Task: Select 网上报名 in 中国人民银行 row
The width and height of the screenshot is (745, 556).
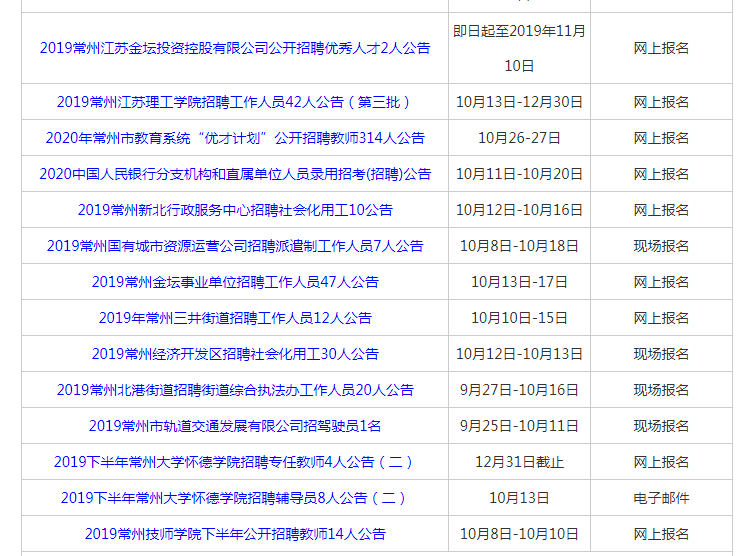Action: pos(661,174)
